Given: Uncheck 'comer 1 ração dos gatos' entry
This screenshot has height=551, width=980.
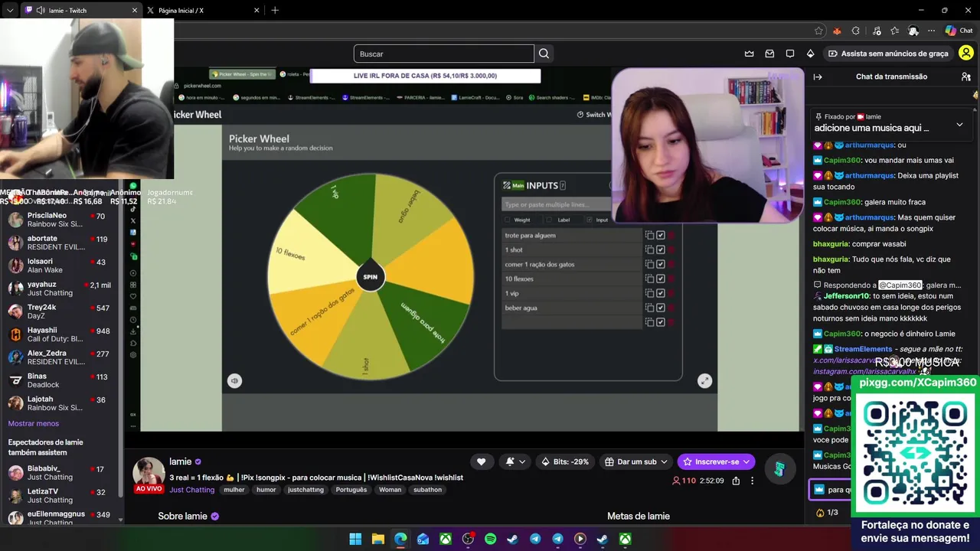Looking at the screenshot, I should pos(660,264).
